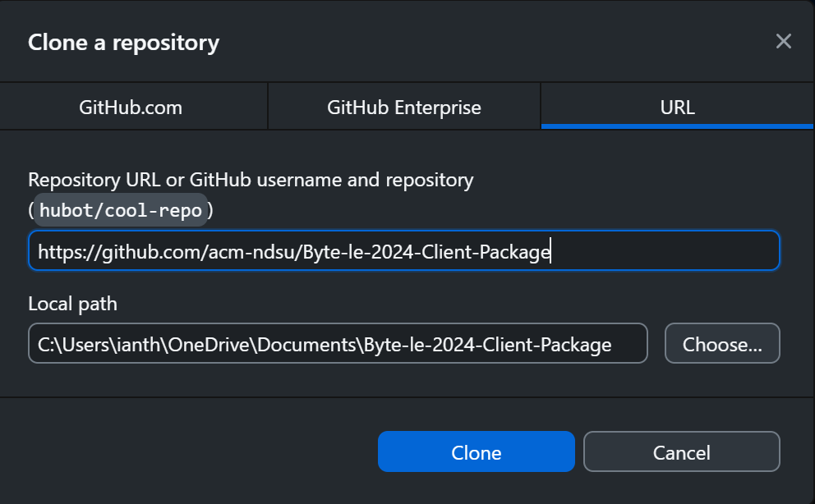Click "ianth" in the local path field

pyautogui.click(x=138, y=345)
